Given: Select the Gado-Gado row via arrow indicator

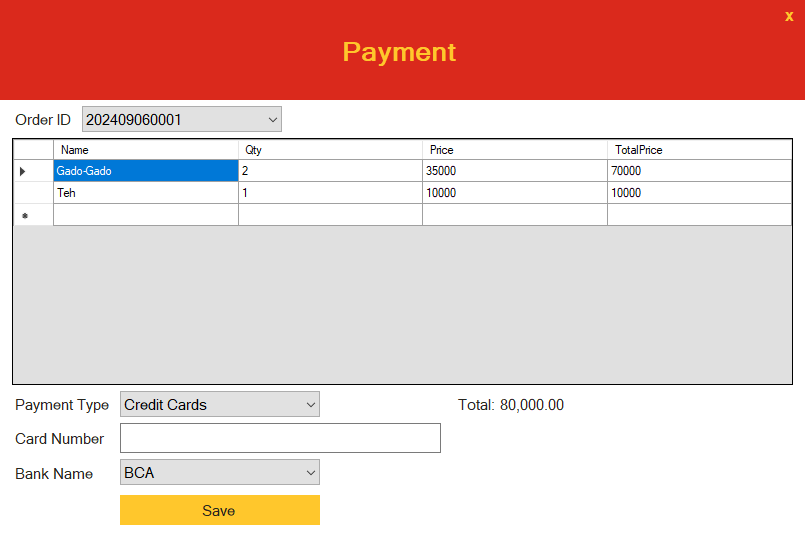Looking at the screenshot, I should point(33,171).
